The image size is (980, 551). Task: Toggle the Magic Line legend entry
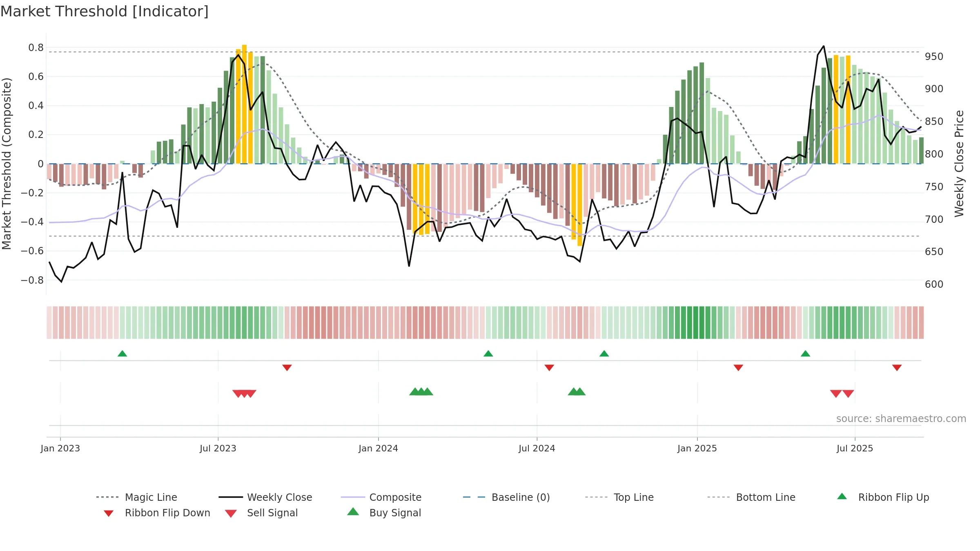coord(137,497)
